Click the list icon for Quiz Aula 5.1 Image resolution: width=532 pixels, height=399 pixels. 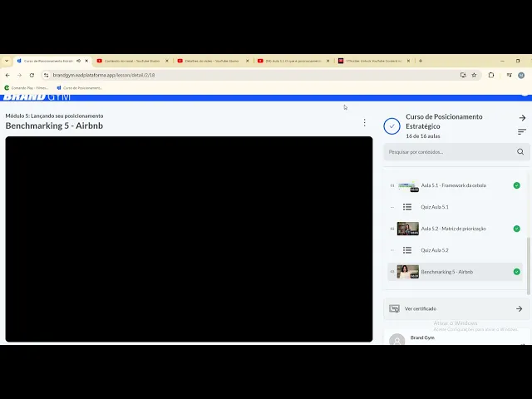[407, 207]
